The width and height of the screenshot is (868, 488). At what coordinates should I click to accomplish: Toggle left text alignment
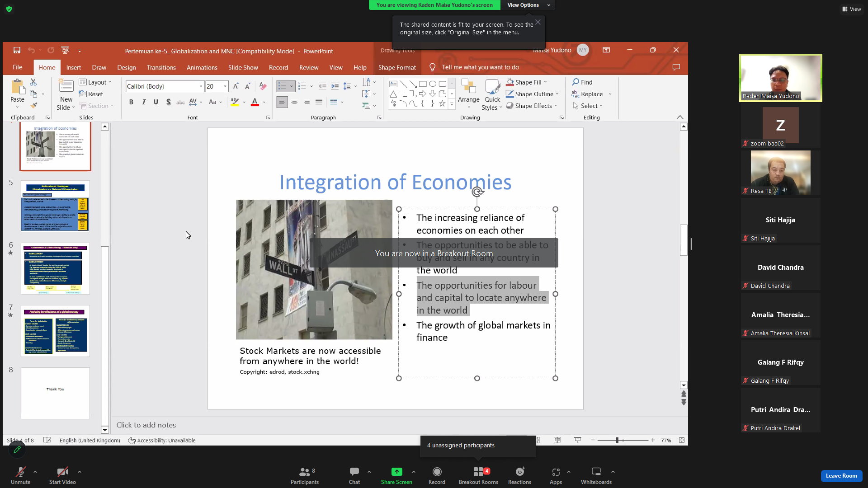(282, 102)
